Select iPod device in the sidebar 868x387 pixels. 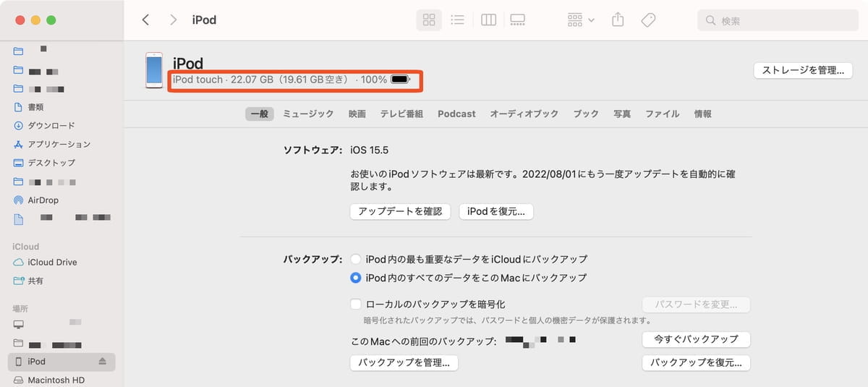(61, 362)
